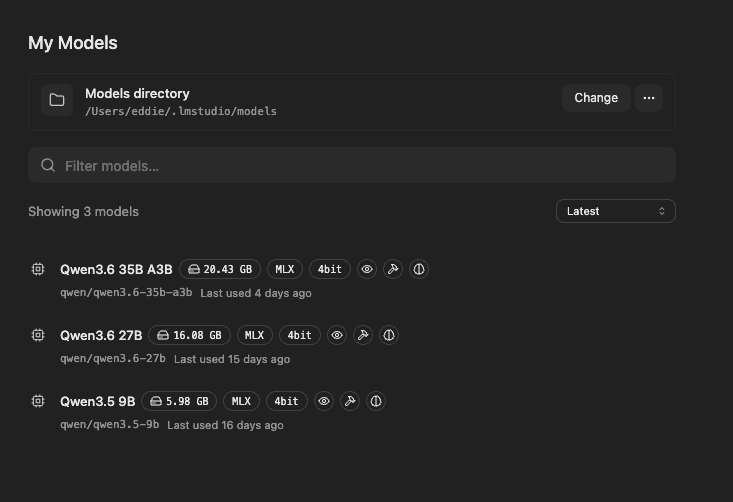This screenshot has width=733, height=502.
Task: Open the Latest sort dropdown
Action: 616,211
